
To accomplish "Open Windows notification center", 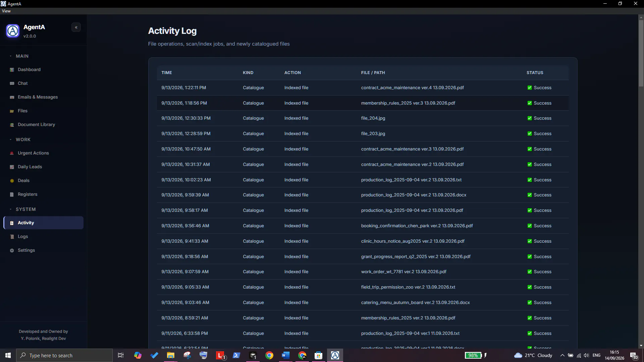I will coord(634,355).
